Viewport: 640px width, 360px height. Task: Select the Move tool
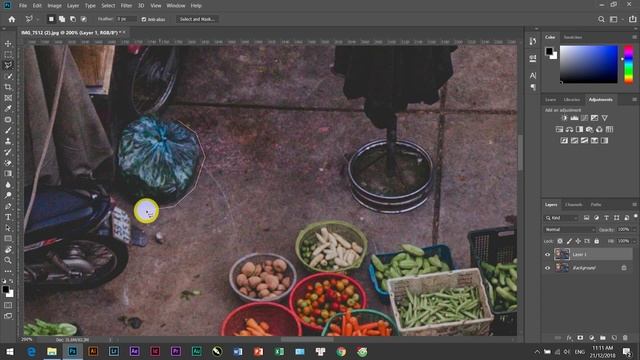8,44
